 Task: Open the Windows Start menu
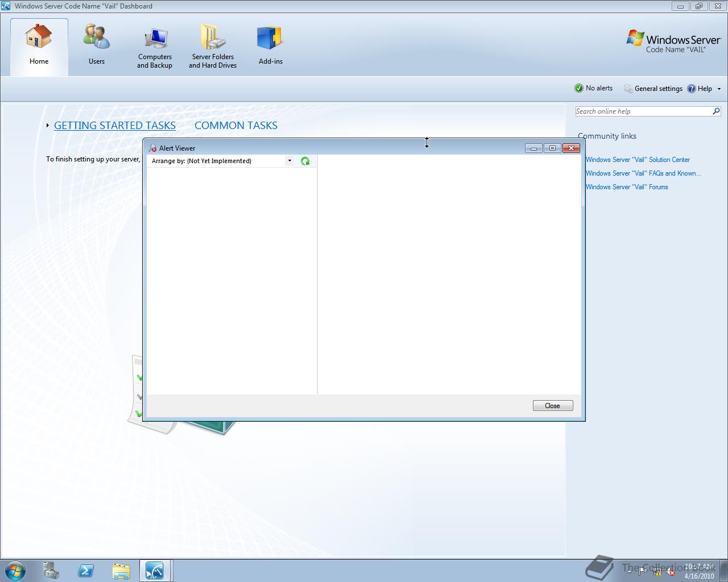pyautogui.click(x=15, y=570)
